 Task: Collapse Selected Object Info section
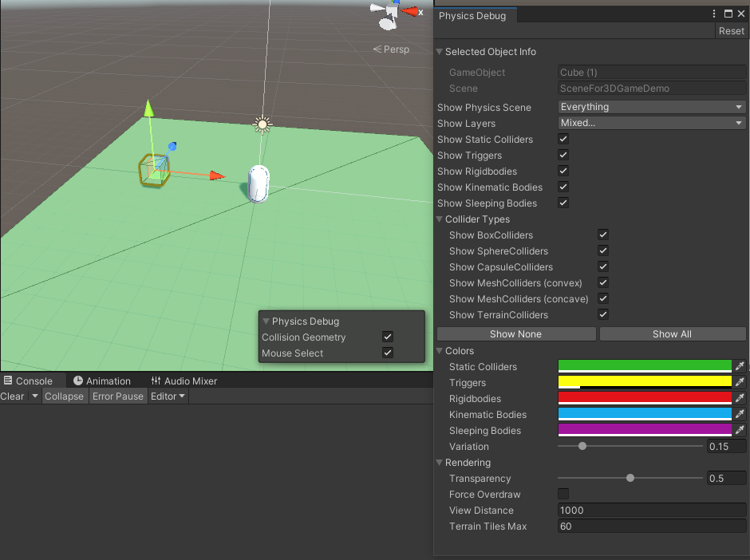point(439,52)
